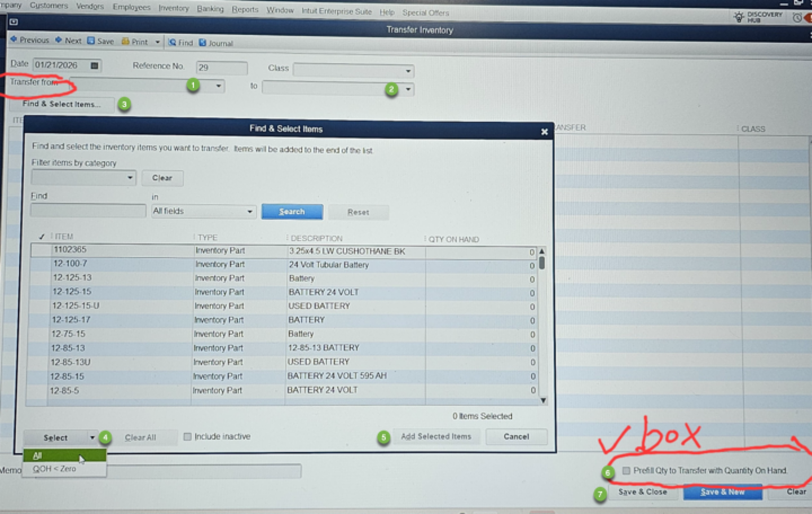Open the Vendors menu
Screen dimensions: 812x514
pos(90,7)
